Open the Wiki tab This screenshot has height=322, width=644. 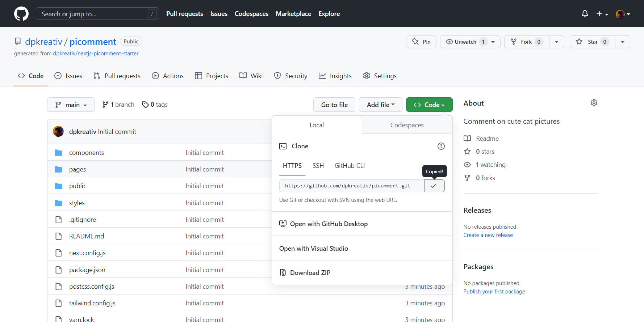click(x=251, y=76)
